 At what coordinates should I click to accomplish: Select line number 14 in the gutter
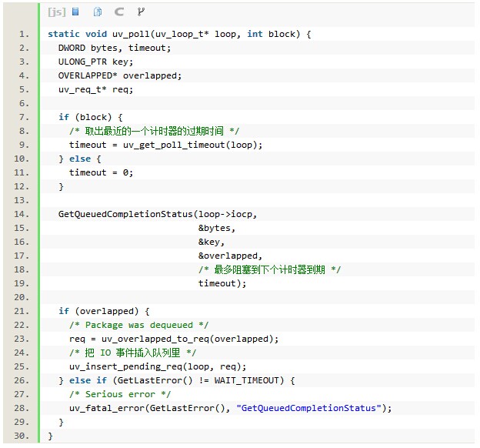click(22, 214)
